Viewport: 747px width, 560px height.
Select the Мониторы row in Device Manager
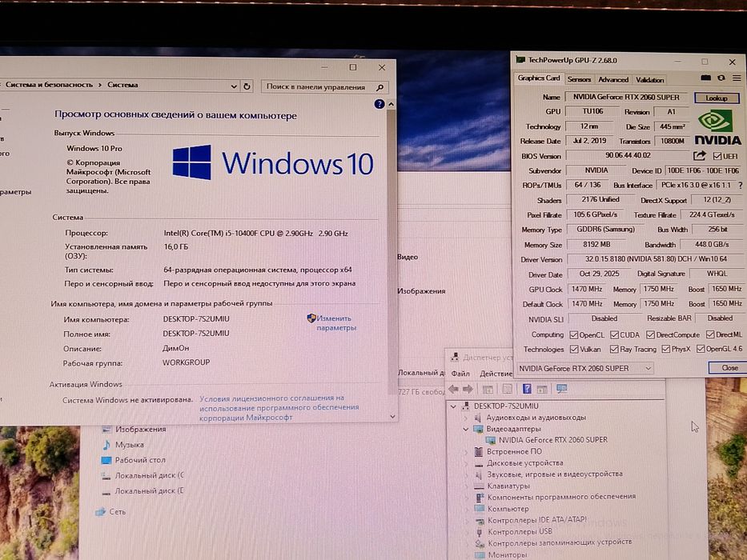click(507, 555)
